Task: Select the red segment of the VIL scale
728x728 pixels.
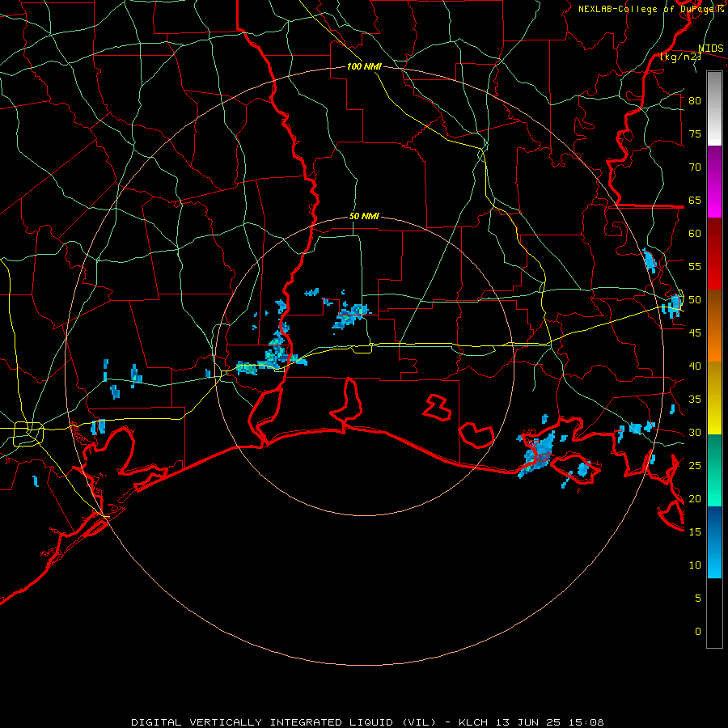Action: 714,254
